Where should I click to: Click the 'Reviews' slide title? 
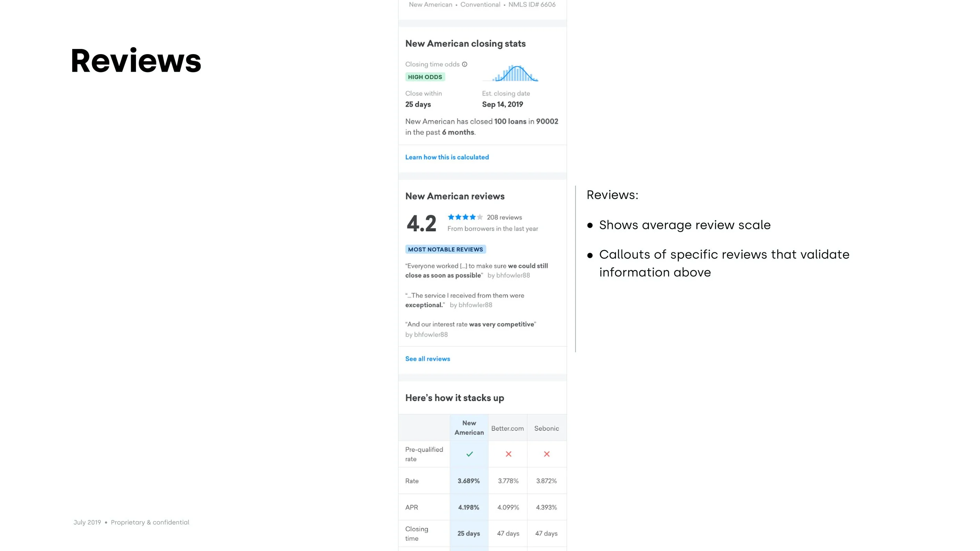(x=136, y=61)
